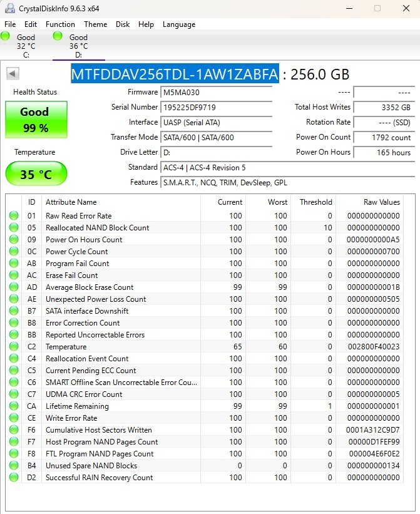Open the Edit menu

click(31, 24)
